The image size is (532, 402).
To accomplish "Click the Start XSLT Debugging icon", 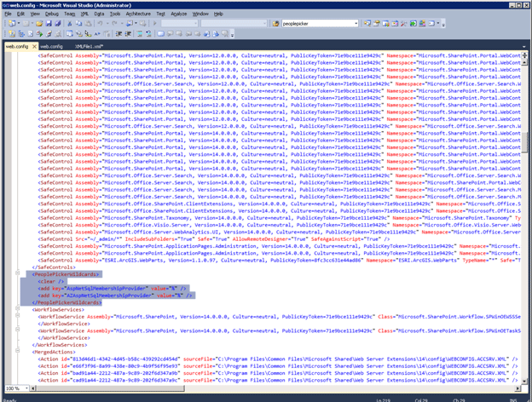I will pos(40,33).
